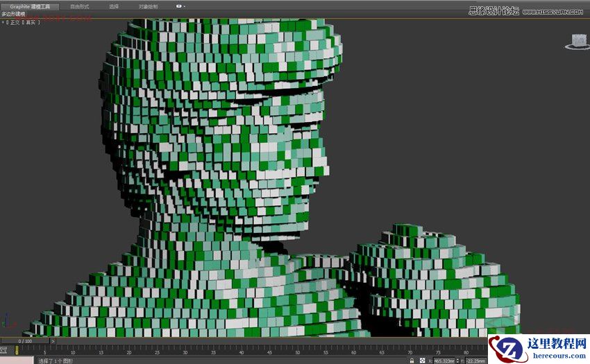Screen dimensions: 590x364
Task: Click the ViewCube navigation widget
Action: coord(578,42)
